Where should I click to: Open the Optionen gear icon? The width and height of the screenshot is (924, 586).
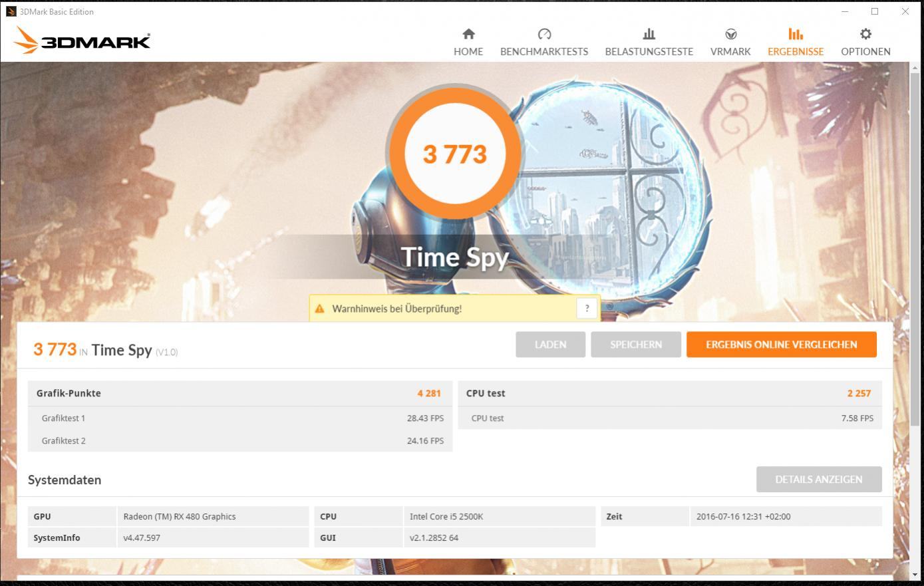(865, 34)
